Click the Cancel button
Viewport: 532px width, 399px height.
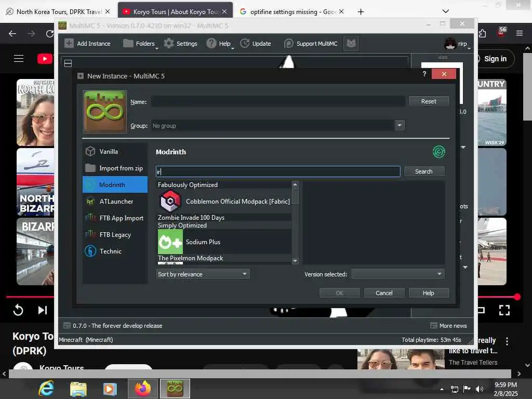point(384,293)
